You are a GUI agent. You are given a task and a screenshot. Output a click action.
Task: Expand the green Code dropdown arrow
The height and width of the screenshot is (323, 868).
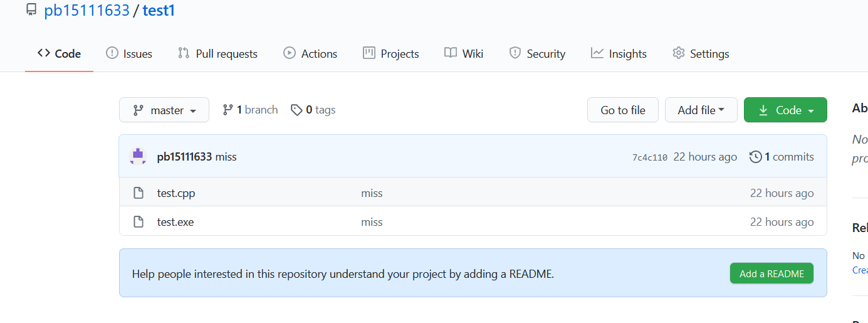coord(811,111)
